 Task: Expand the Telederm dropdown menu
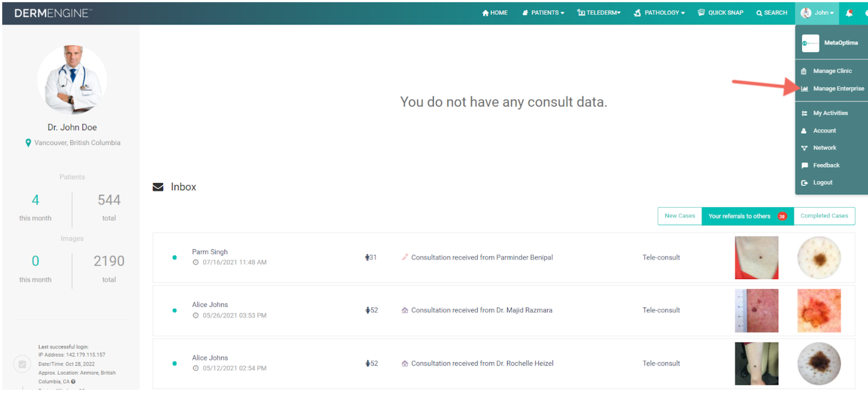(x=599, y=13)
